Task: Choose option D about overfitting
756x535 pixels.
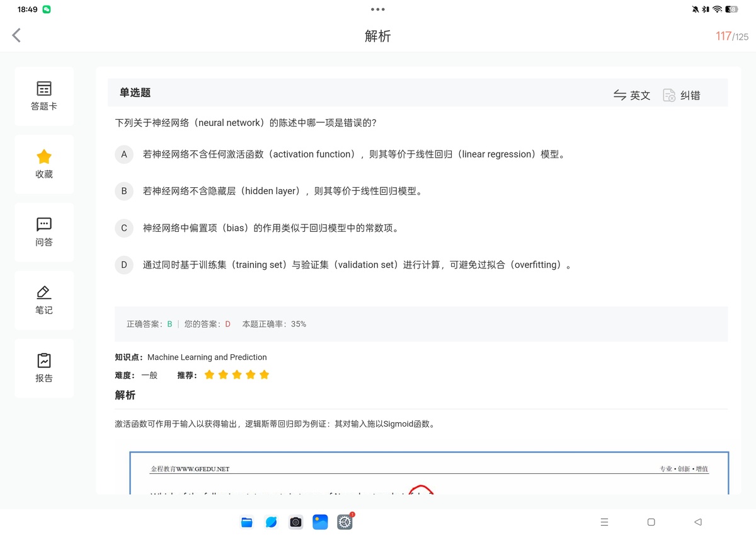Action: 124,265
